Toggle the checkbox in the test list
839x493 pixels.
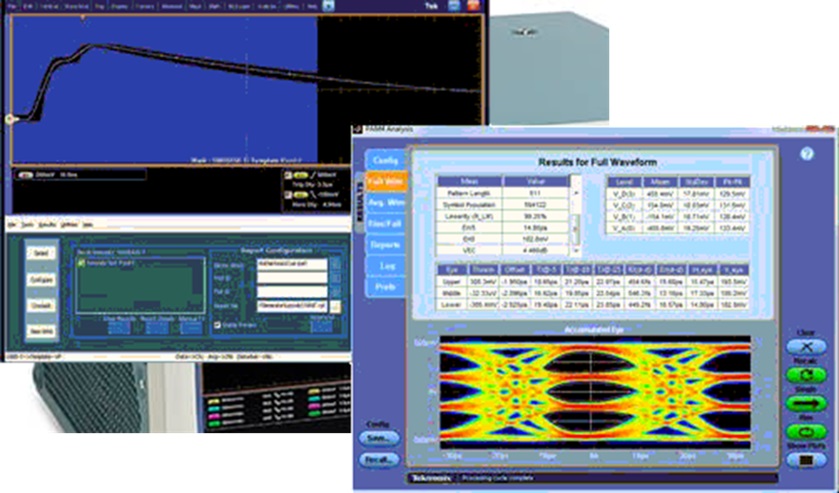[x=81, y=262]
